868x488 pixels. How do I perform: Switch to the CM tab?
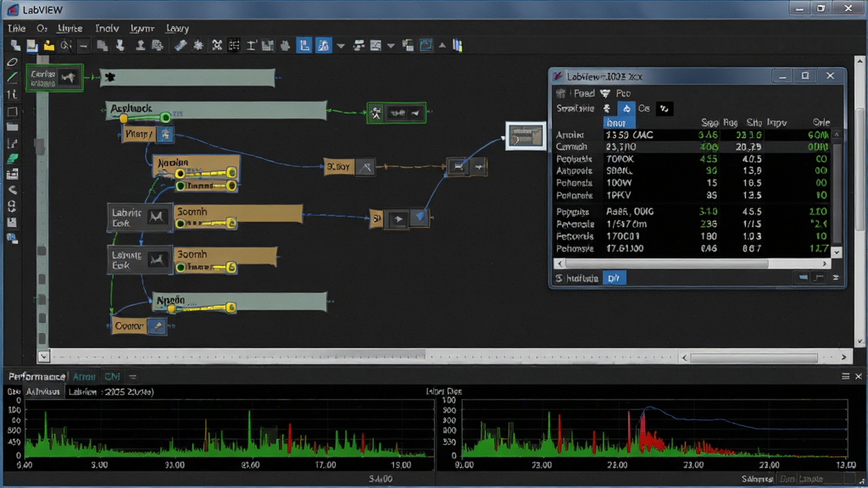113,376
